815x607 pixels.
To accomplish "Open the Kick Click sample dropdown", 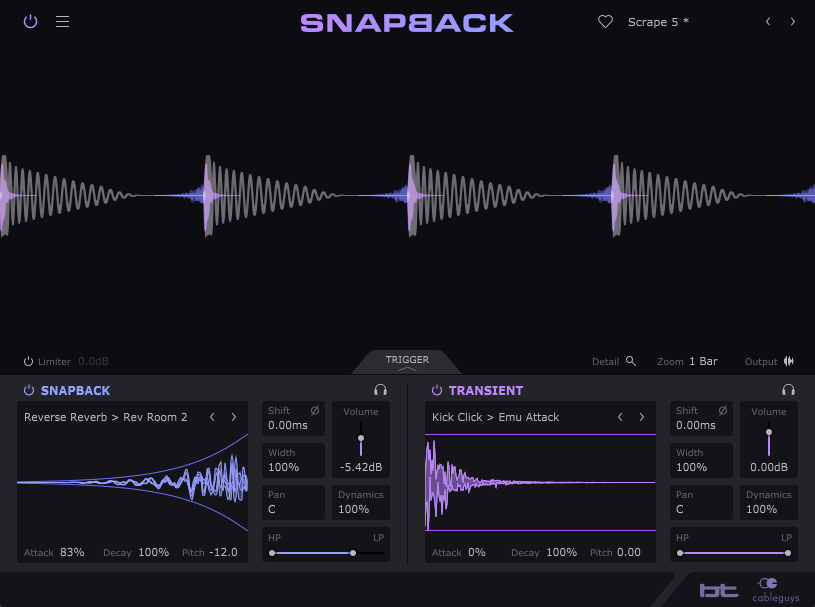I will click(496, 417).
